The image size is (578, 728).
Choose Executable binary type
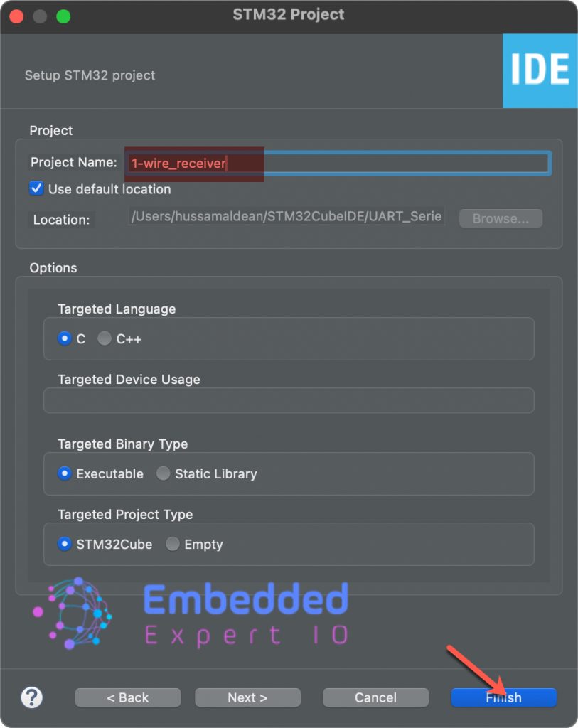65,473
